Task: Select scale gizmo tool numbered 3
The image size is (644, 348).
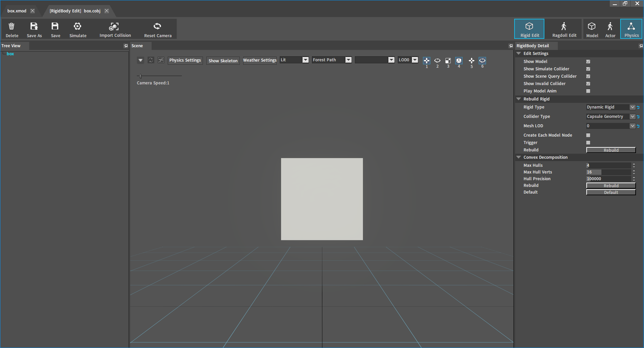Action: click(x=448, y=60)
